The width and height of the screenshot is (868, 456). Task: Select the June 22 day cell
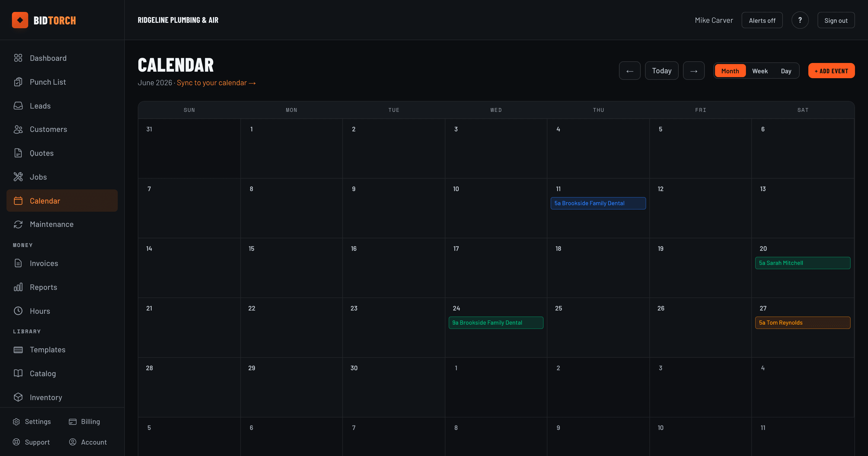(x=292, y=328)
